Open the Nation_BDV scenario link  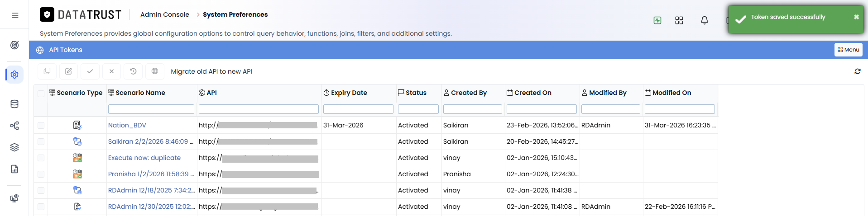tap(127, 125)
